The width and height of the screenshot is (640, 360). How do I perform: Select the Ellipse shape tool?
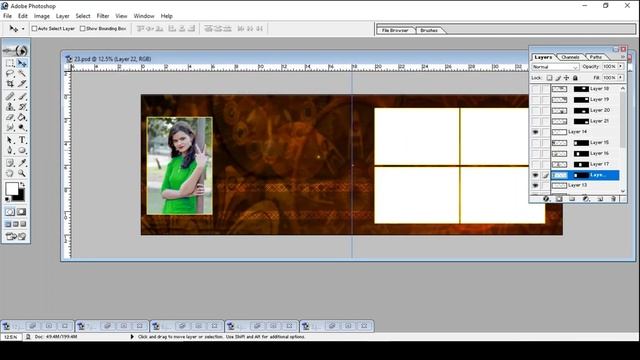point(22,150)
